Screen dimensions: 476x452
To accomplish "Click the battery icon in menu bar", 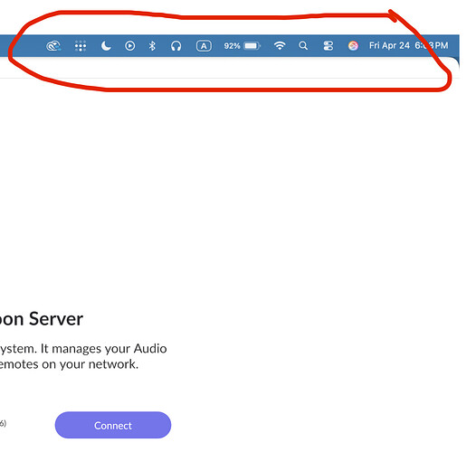I will (252, 46).
